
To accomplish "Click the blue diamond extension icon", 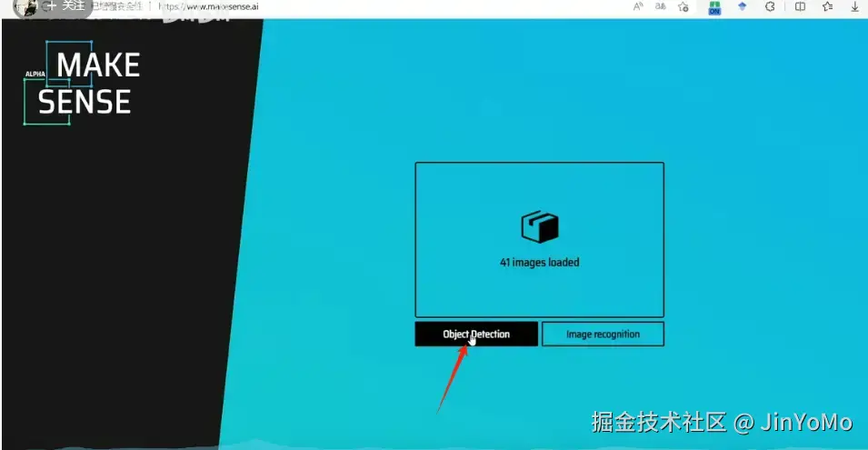I will pos(743,6).
